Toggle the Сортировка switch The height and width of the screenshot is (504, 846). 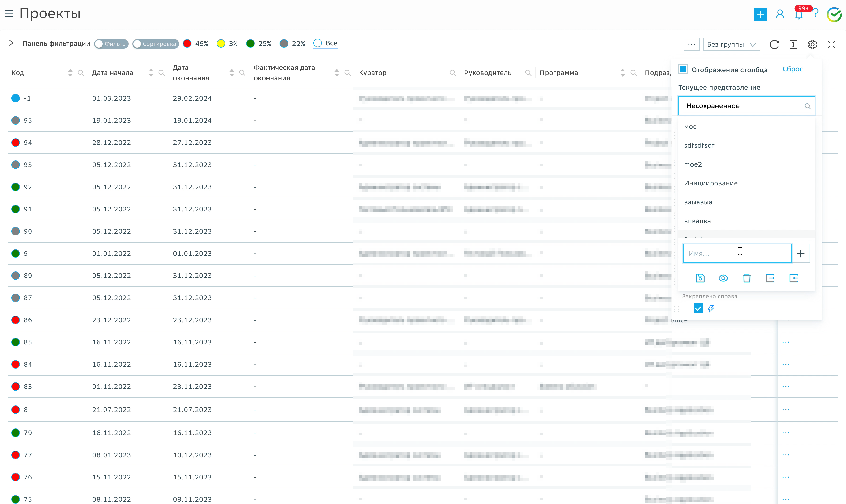click(155, 44)
